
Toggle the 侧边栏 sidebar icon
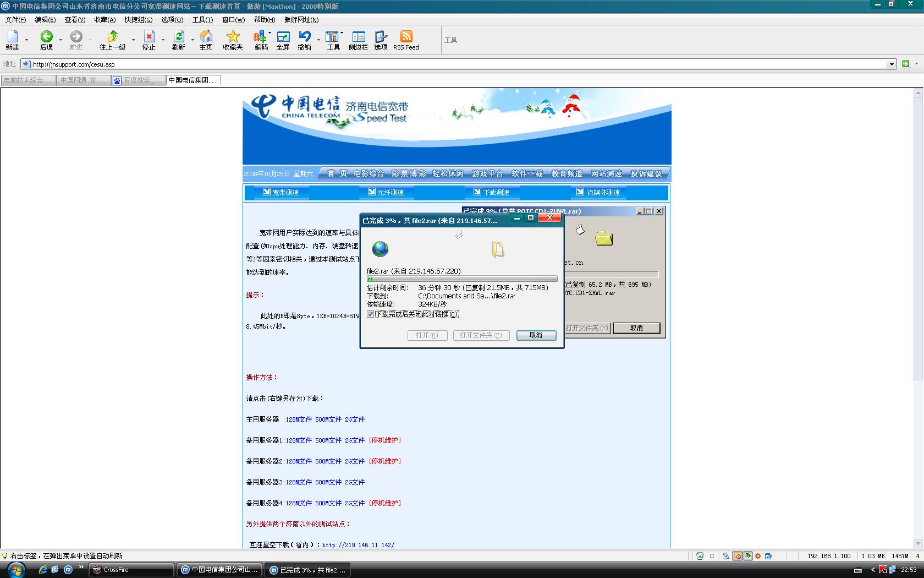(358, 40)
